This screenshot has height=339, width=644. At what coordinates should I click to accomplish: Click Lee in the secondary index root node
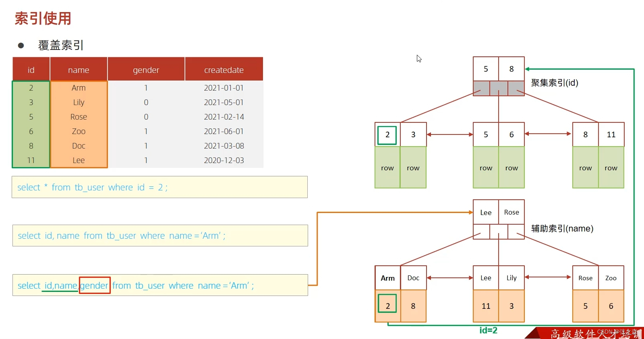click(486, 212)
